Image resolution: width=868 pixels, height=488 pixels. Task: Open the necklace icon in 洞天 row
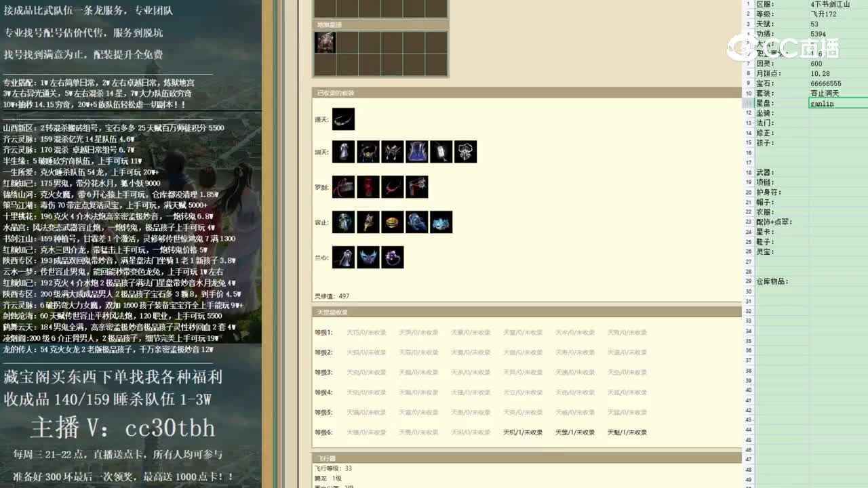[368, 152]
